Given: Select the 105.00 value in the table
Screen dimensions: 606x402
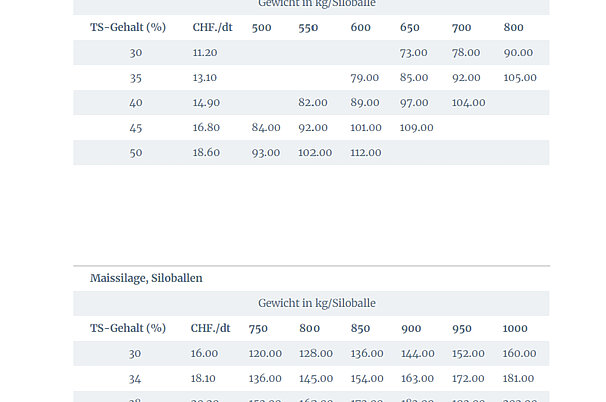Looking at the screenshot, I should (x=520, y=77).
